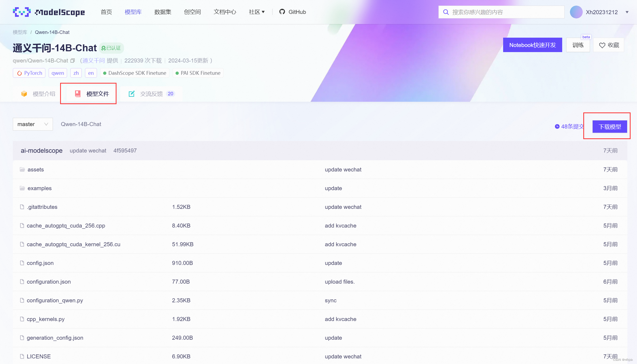Click the GitHub octocat icon

(x=282, y=12)
